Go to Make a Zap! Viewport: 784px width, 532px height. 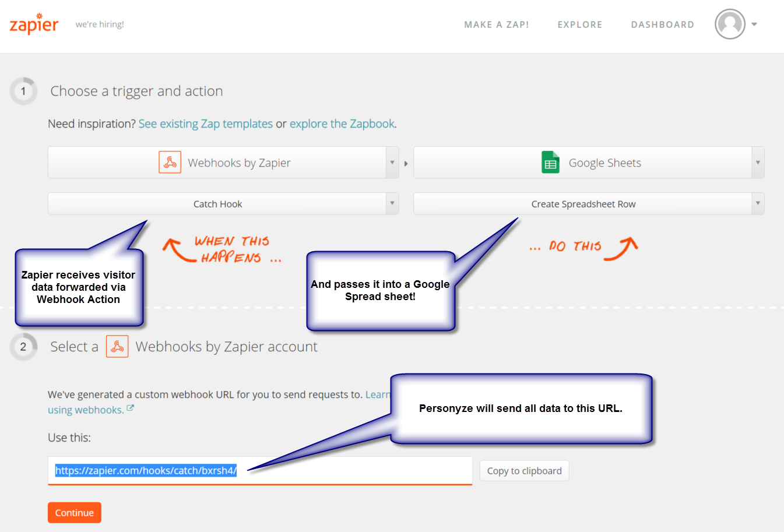coord(497,24)
